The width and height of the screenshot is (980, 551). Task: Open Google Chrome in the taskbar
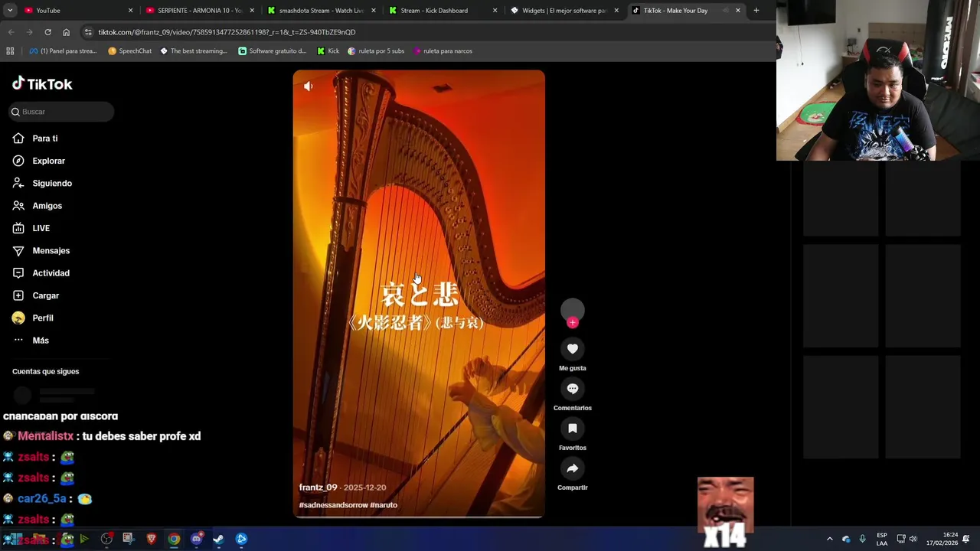point(175,539)
